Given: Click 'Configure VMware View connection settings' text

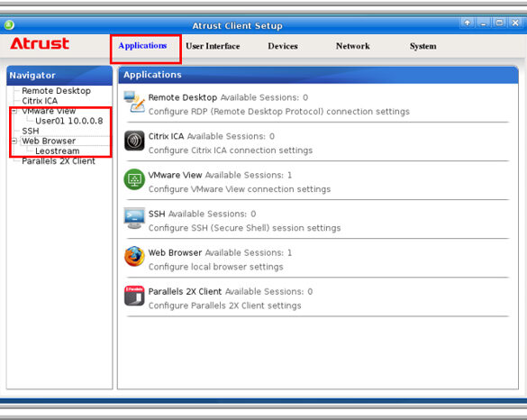Looking at the screenshot, I should click(240, 189).
